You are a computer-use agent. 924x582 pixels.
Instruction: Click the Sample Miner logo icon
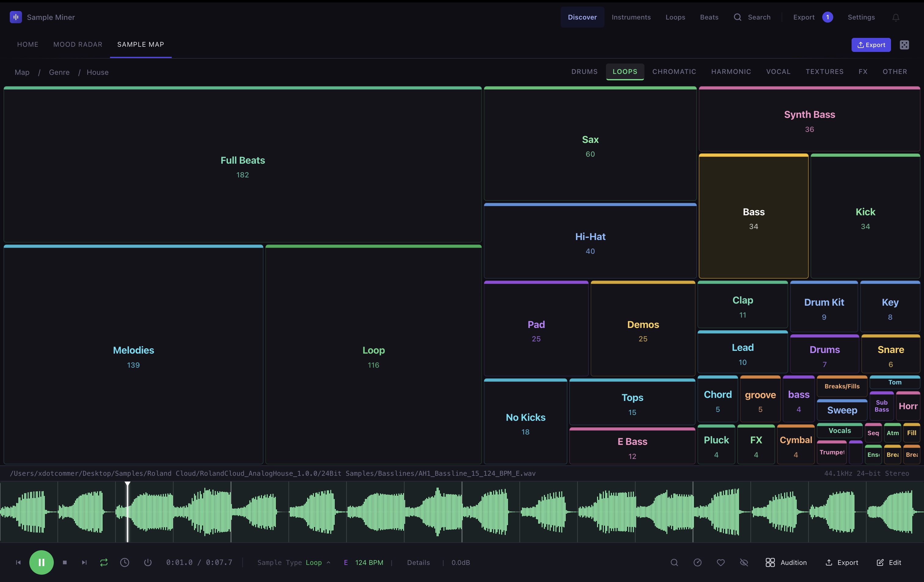[16, 17]
